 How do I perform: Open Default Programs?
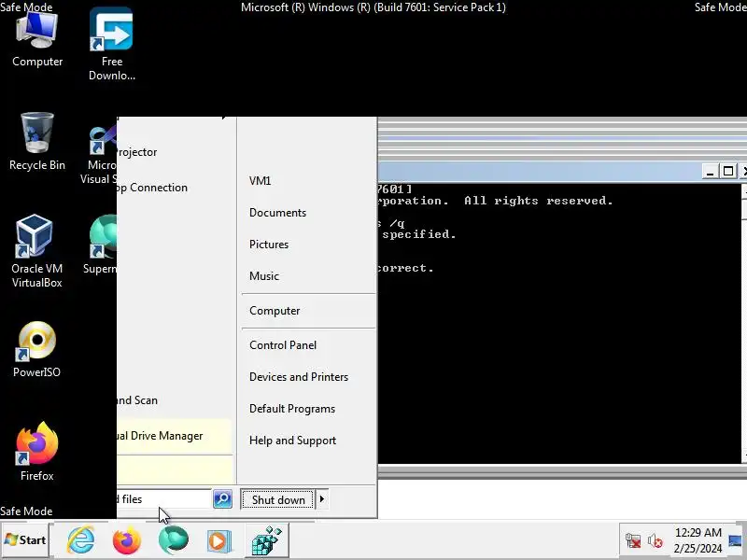292,409
